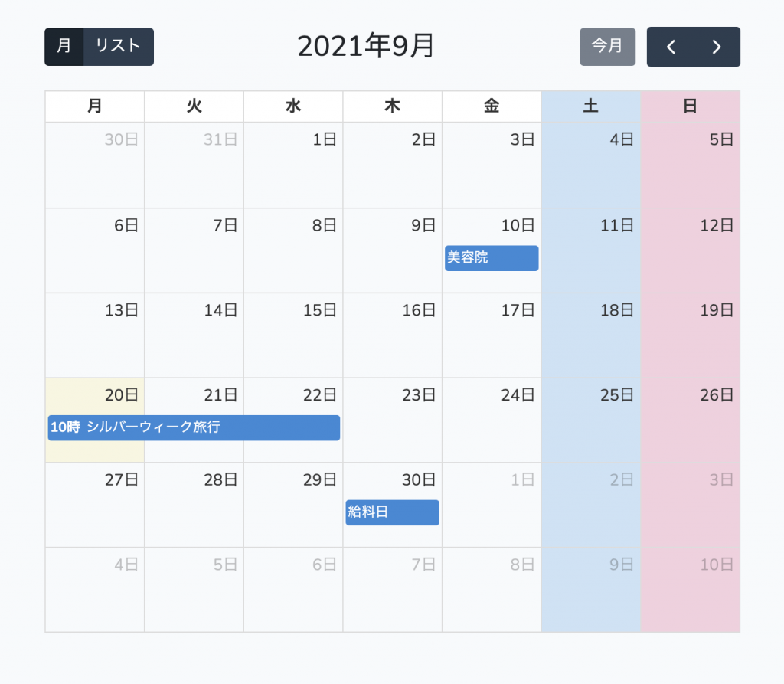
Task: Click the 土 column header
Action: pyautogui.click(x=590, y=106)
